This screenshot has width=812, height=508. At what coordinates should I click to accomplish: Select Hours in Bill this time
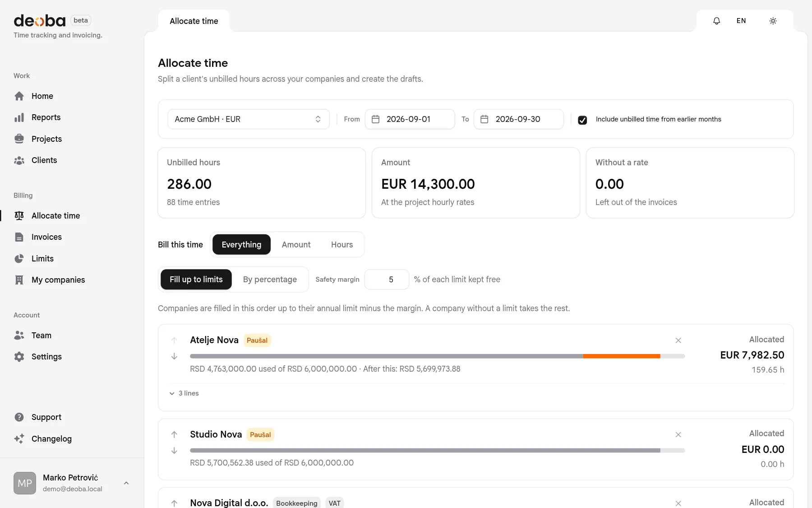[342, 245]
